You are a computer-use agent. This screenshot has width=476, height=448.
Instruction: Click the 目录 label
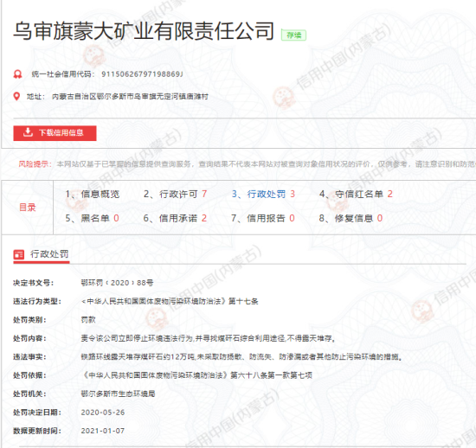(28, 208)
